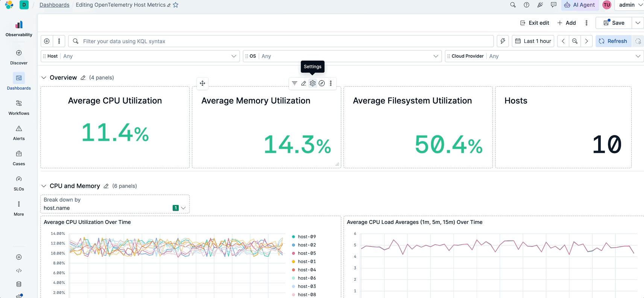The width and height of the screenshot is (644, 298).
Task: Select Dashboards in the sidebar
Action: [19, 82]
